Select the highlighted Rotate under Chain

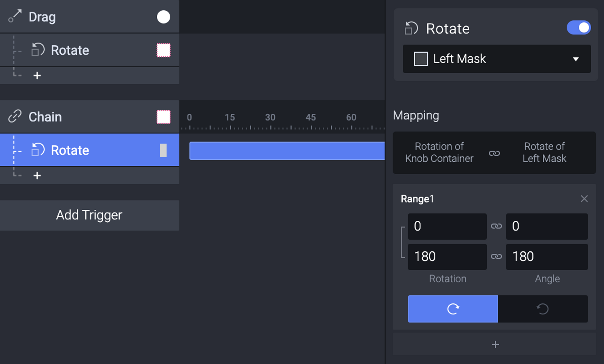pos(90,150)
